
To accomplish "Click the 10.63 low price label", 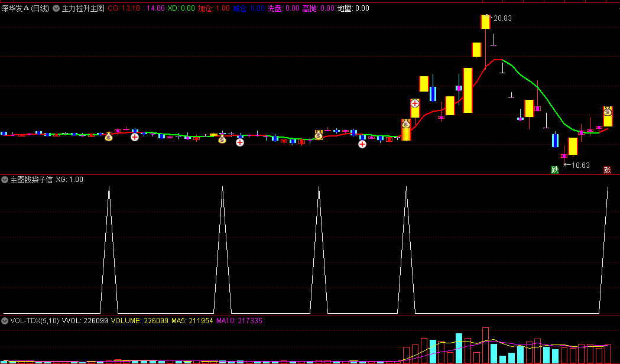I will coord(580,165).
